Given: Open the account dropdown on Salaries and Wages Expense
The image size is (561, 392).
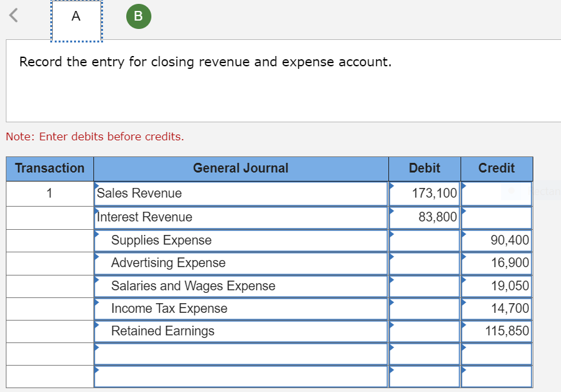Looking at the screenshot, I should (97, 281).
